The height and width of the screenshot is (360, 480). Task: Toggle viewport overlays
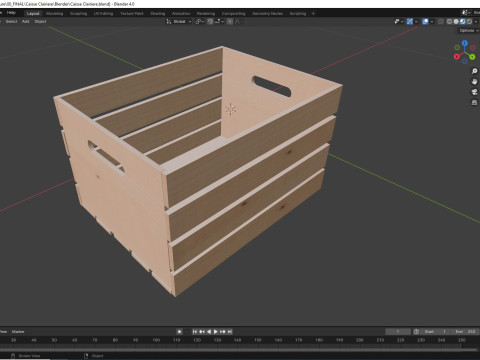tap(425, 21)
